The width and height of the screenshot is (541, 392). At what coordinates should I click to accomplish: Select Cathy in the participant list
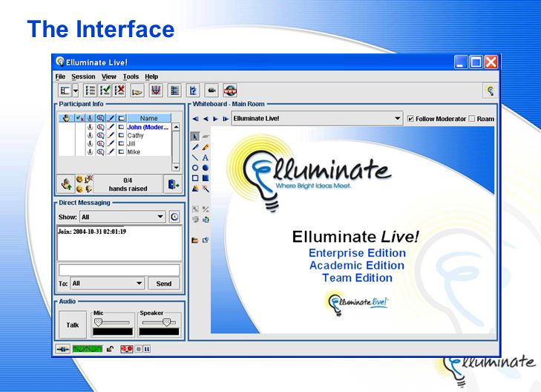pyautogui.click(x=135, y=136)
